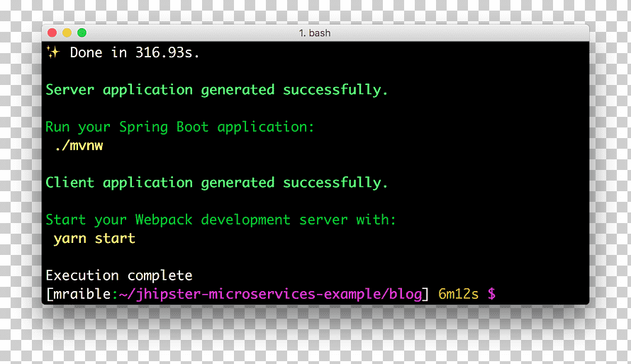Screen dimensions: 631x364
Task: Maximize the terminal with the green button
Action: click(x=82, y=33)
